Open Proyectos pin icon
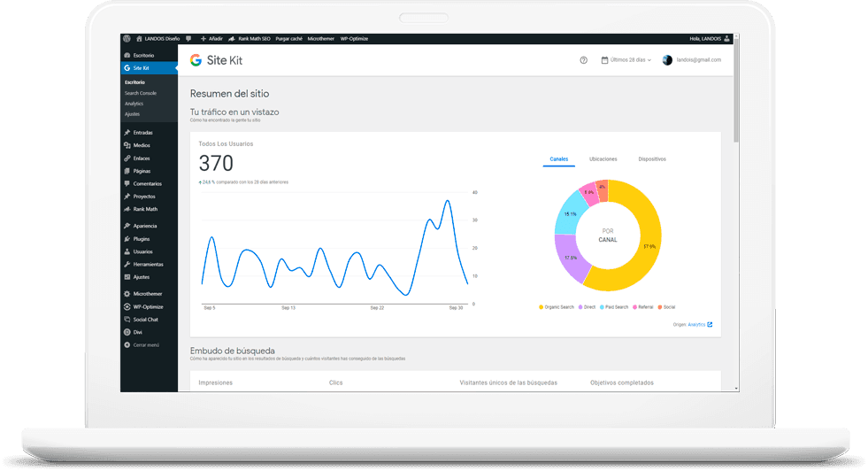 (x=127, y=197)
